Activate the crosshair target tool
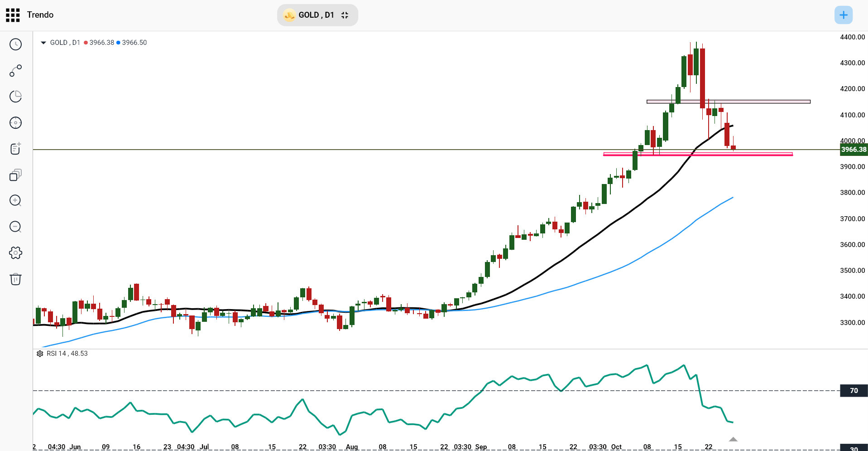This screenshot has width=868, height=451. (x=15, y=122)
